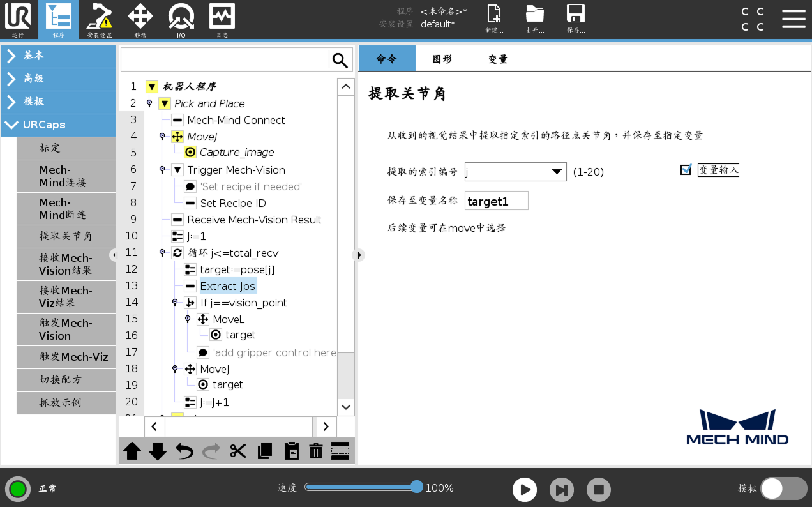Select the Program (程序) header icon
Viewport: 812px width, 507px height.
tap(58, 19)
